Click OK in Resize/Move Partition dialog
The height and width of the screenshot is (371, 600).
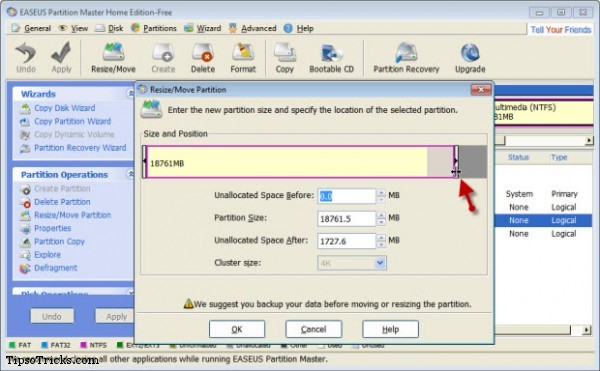tap(237, 329)
